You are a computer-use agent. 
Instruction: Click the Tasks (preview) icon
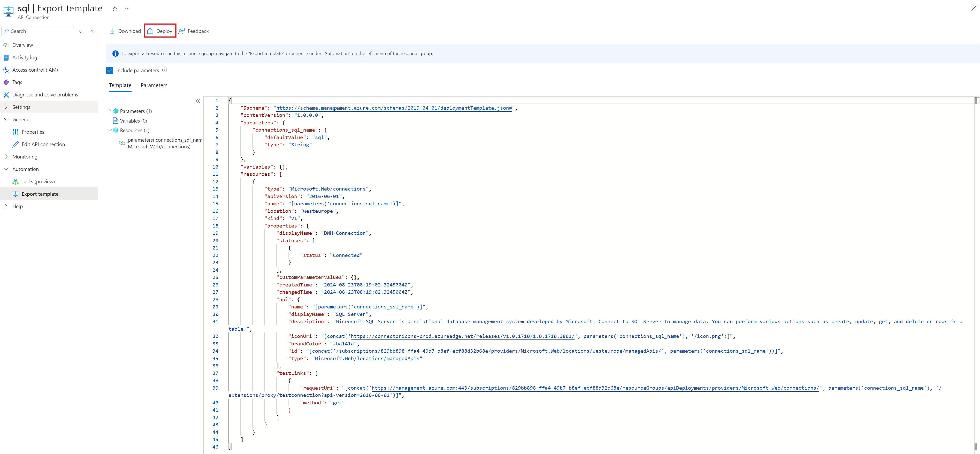tap(15, 181)
